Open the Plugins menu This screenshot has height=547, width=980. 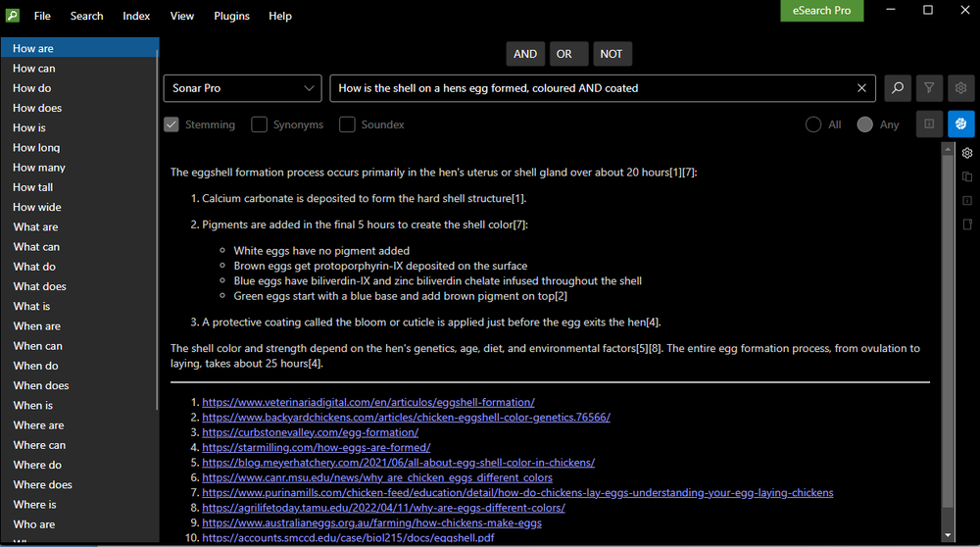click(232, 16)
